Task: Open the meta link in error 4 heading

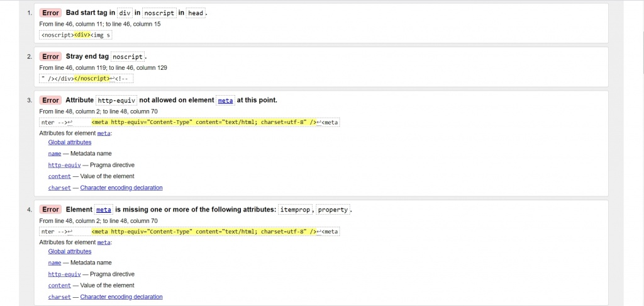Action: click(104, 210)
